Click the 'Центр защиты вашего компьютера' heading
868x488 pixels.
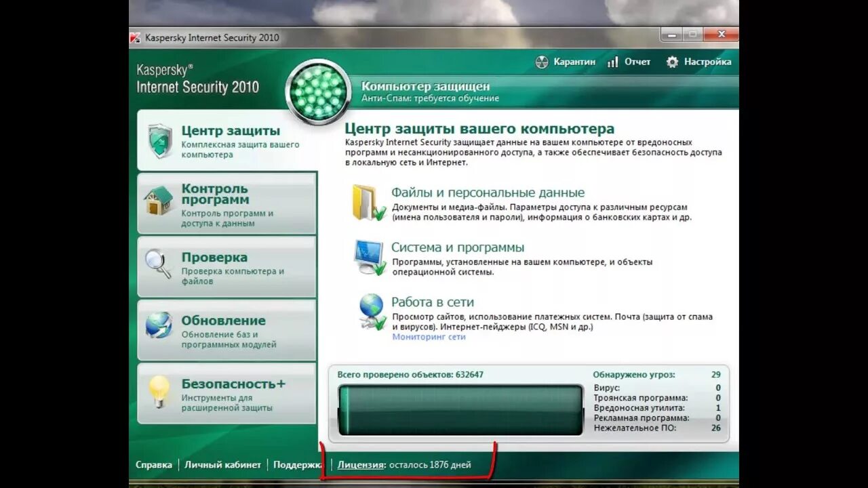pos(479,129)
